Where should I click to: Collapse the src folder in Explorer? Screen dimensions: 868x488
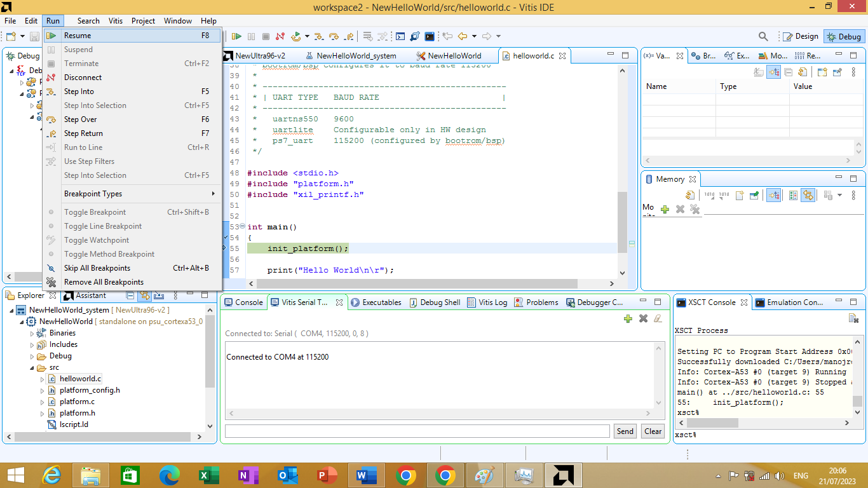click(32, 367)
